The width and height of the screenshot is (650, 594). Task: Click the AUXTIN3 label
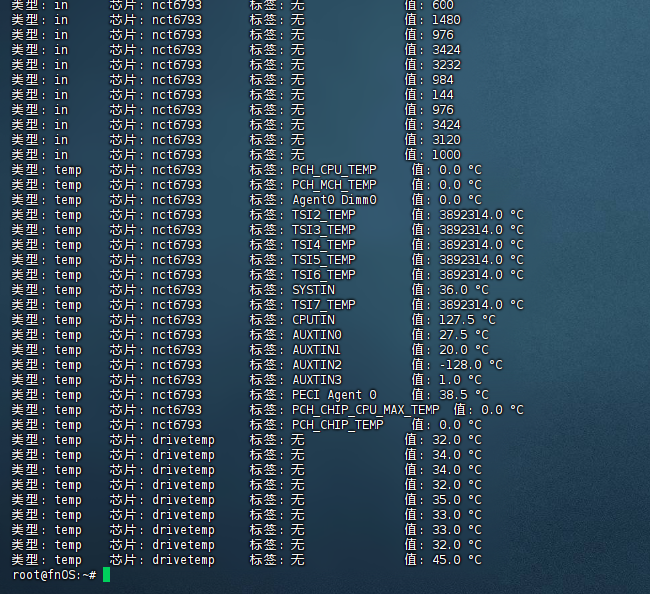[317, 380]
